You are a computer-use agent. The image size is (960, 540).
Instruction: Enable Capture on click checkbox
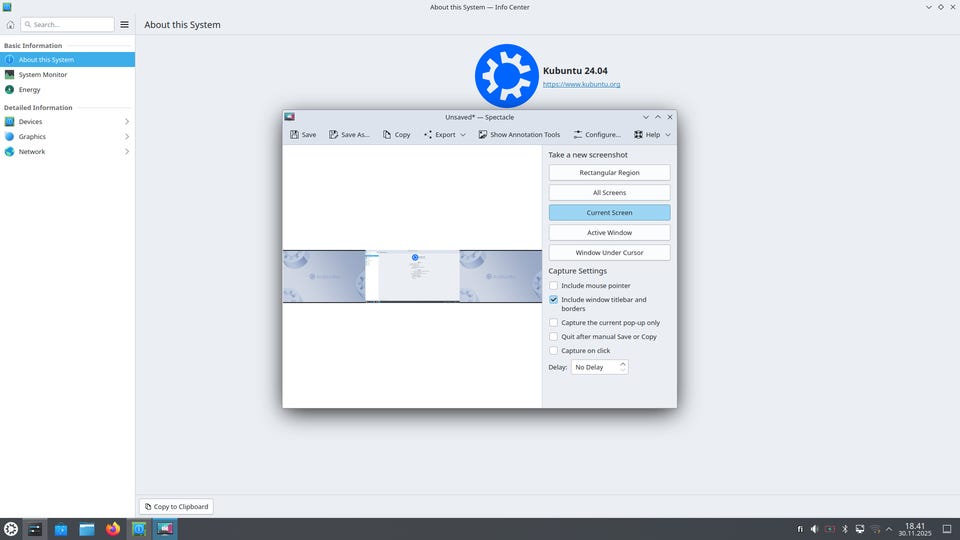coord(553,350)
